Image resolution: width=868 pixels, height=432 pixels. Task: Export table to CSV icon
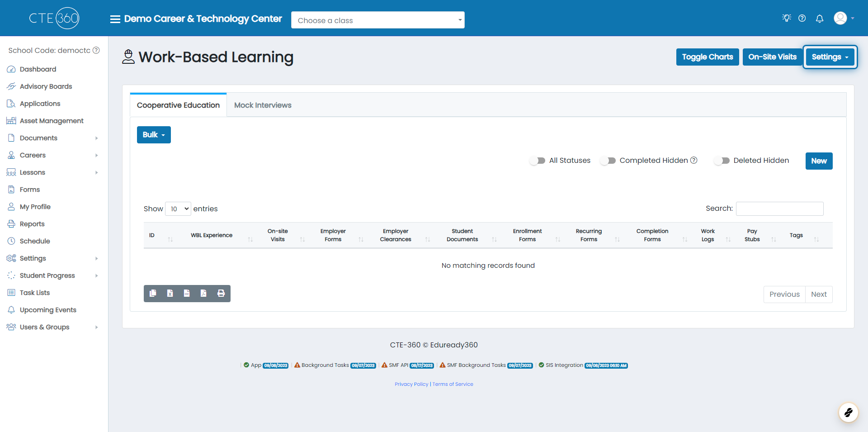coord(187,293)
